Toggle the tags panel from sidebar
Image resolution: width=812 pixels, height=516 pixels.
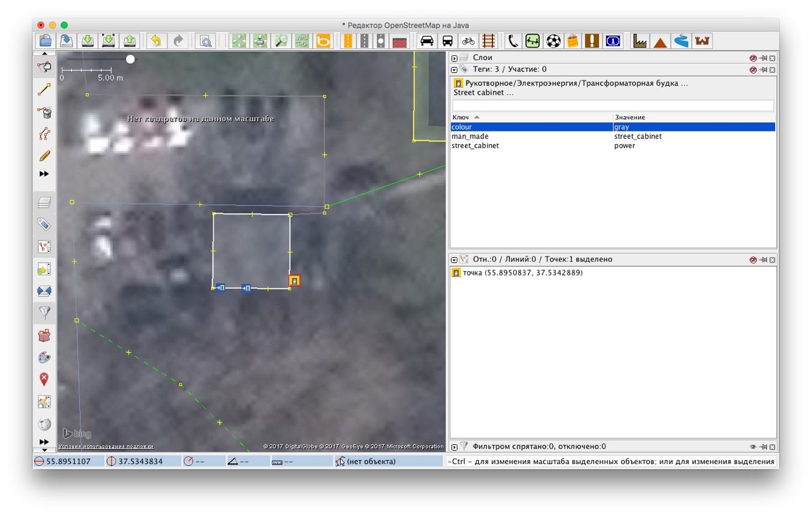[x=44, y=224]
